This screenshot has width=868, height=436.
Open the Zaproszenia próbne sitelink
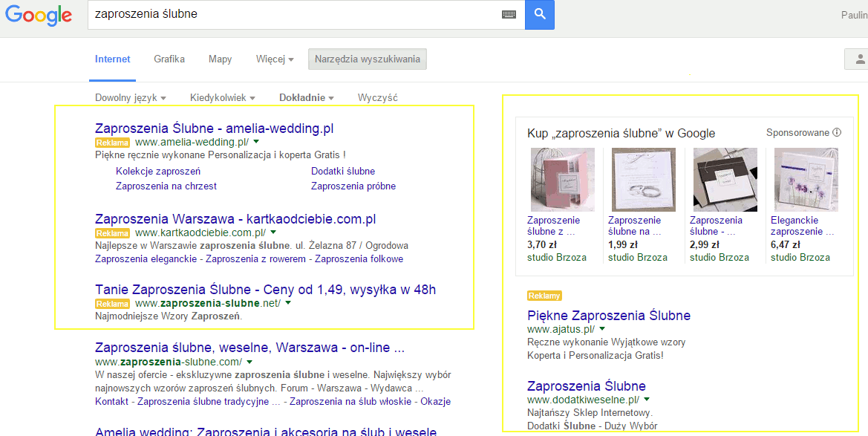[353, 186]
